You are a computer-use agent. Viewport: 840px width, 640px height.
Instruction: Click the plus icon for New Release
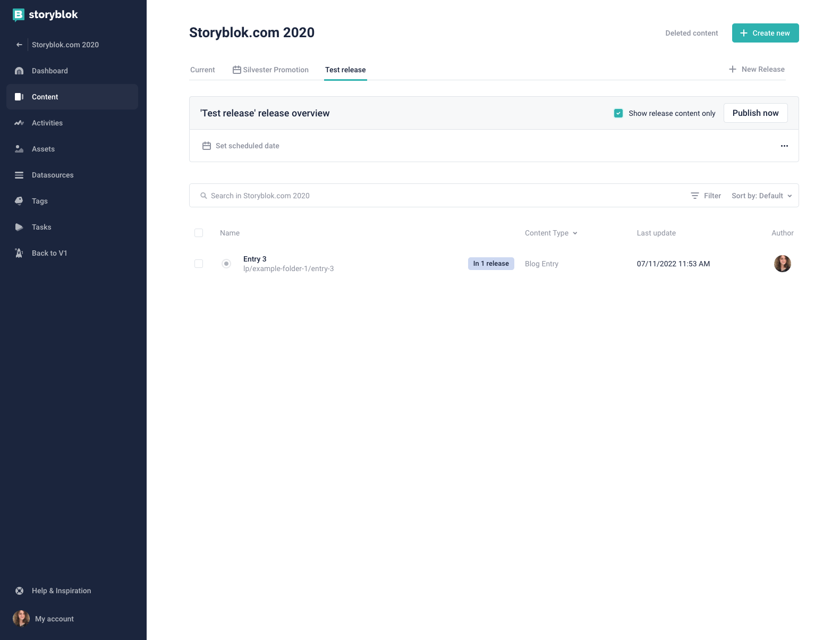coord(733,69)
